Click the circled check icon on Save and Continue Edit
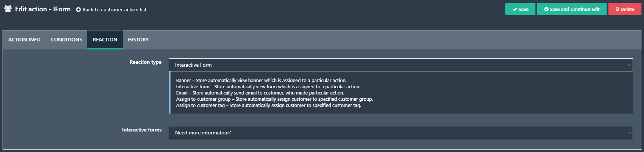This screenshot has height=152, width=644. 546,9
